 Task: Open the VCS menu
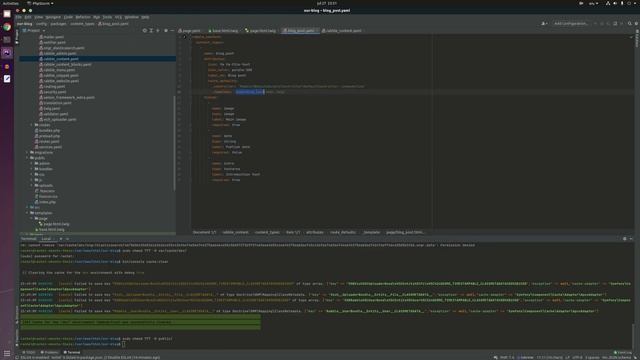(x=118, y=17)
